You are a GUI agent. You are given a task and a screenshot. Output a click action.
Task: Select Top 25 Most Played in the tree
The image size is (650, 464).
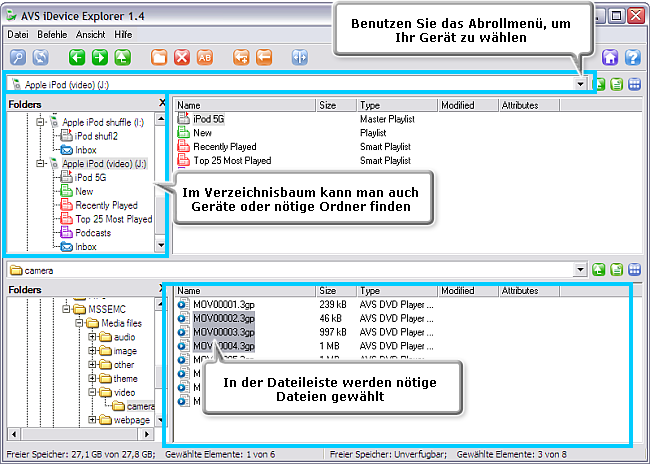click(x=114, y=219)
